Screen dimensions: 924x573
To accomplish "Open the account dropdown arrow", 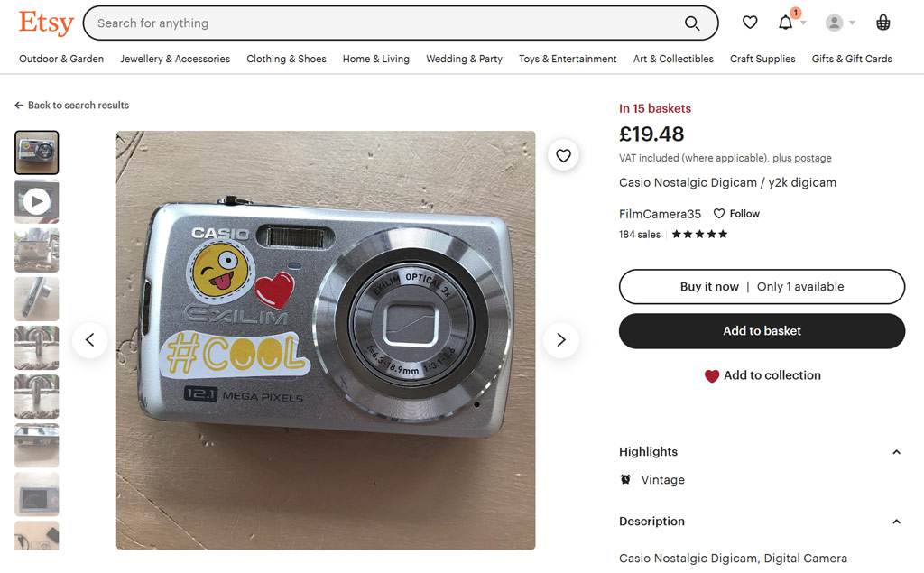I will 852,23.
